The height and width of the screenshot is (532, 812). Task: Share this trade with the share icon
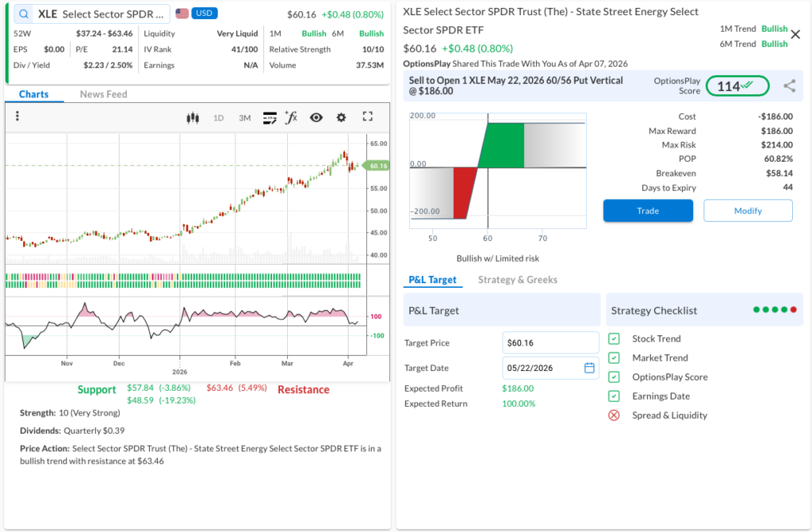coord(789,86)
